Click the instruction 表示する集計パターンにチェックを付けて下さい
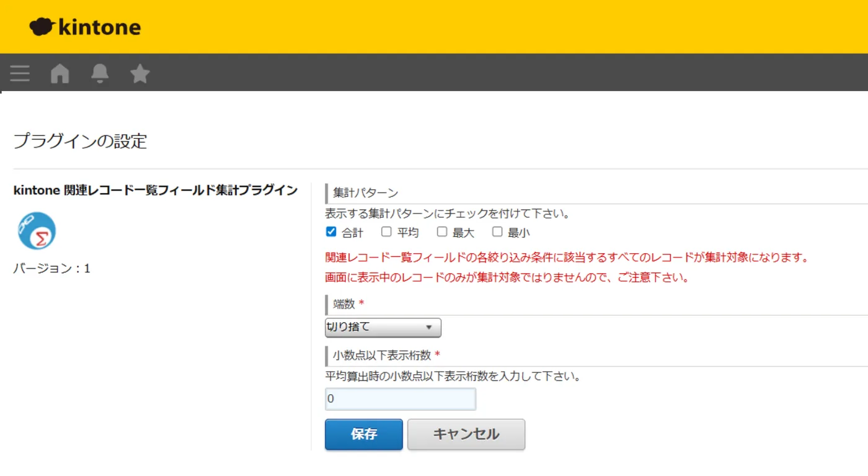The height and width of the screenshot is (476, 868). [x=448, y=214]
